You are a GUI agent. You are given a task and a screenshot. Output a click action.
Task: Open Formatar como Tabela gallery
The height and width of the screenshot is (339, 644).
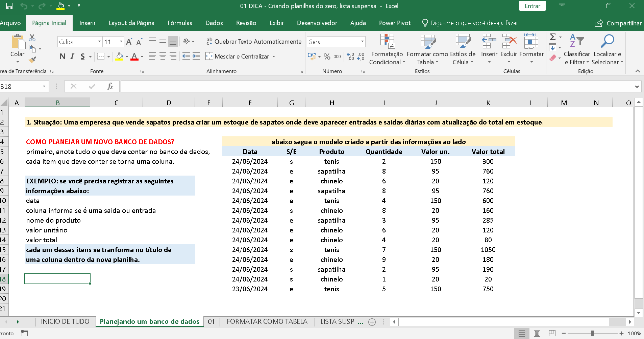427,49
